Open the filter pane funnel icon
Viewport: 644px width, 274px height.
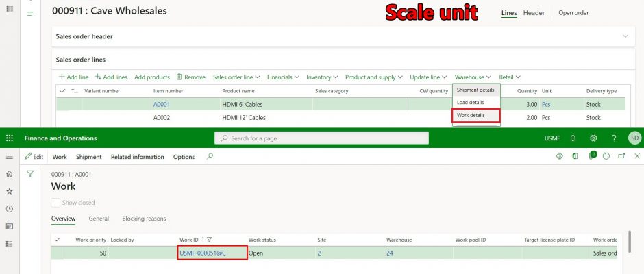tap(30, 174)
